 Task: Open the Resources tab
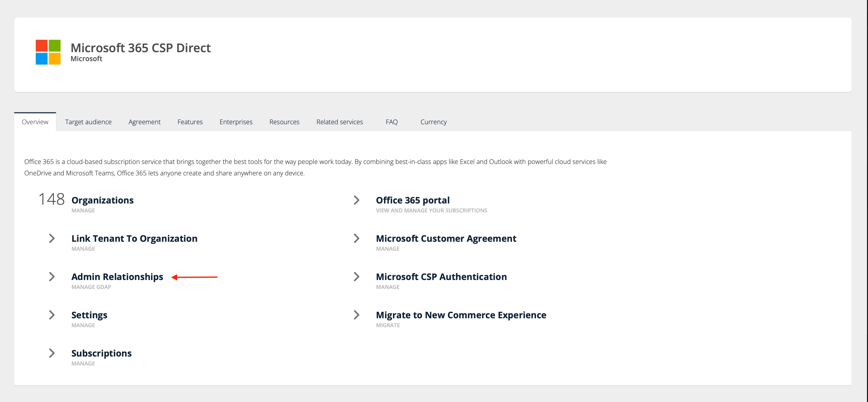click(284, 122)
